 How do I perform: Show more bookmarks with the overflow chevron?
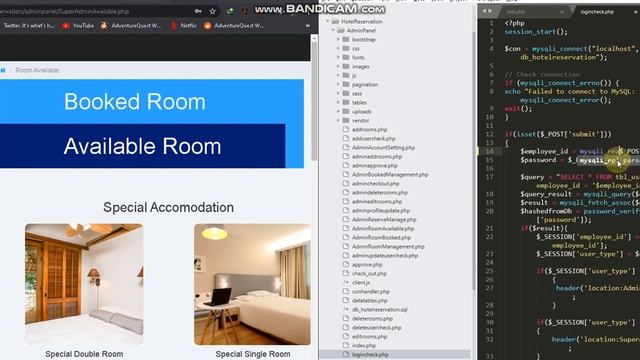tap(307, 25)
